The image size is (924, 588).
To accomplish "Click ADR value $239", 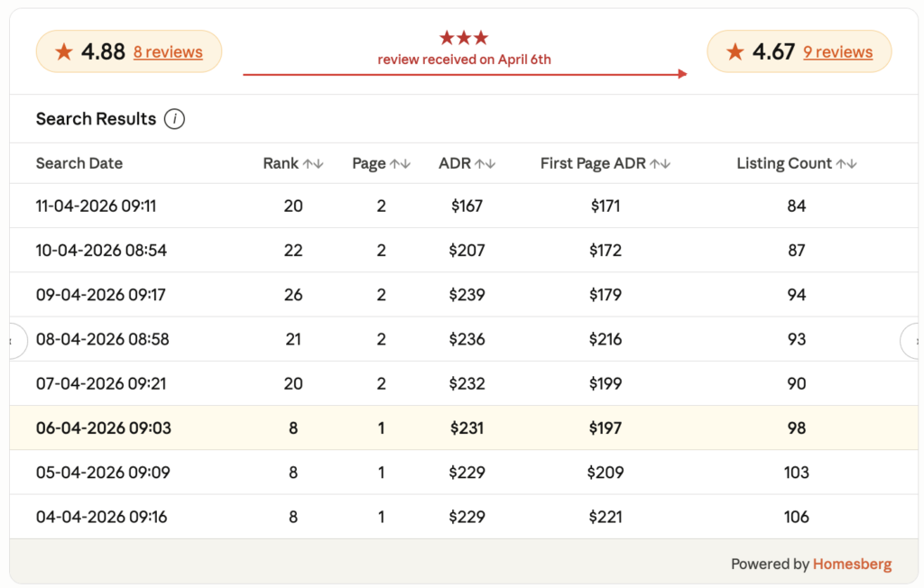I will click(x=467, y=295).
